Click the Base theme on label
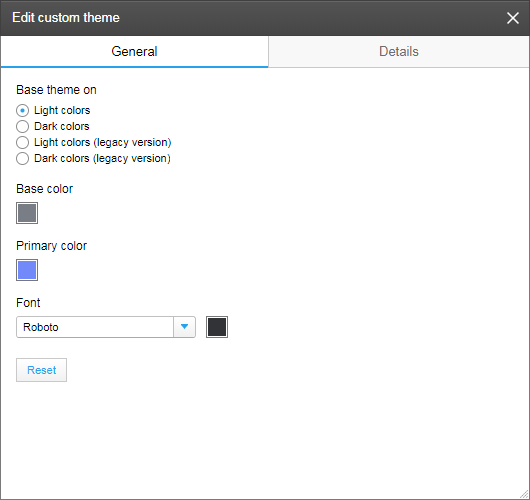This screenshot has width=530, height=500. coord(56,90)
